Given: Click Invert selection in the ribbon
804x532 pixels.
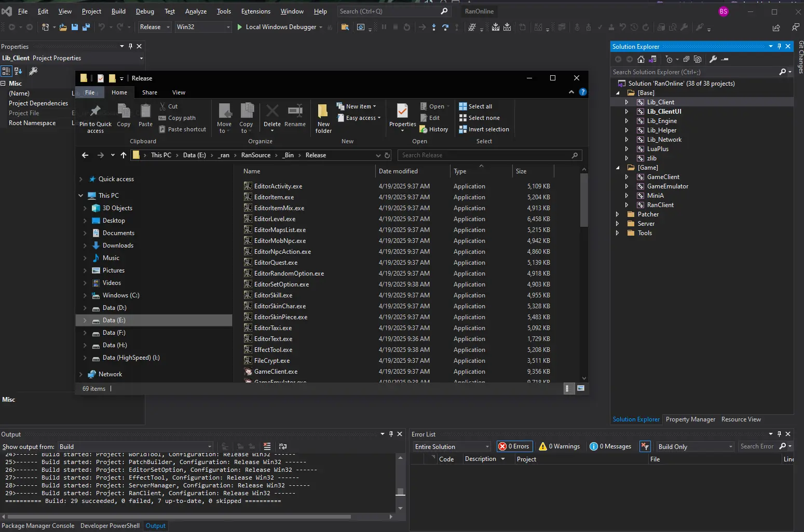Looking at the screenshot, I should coord(484,129).
